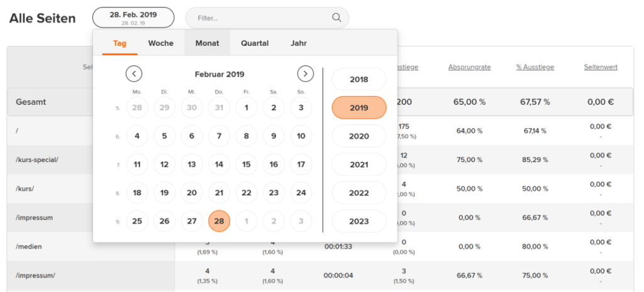This screenshot has height=292, width=644.
Task: Switch to the Jahr tab
Action: pyautogui.click(x=299, y=43)
